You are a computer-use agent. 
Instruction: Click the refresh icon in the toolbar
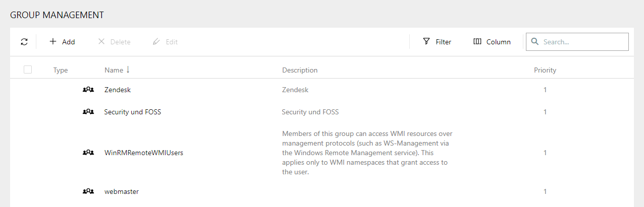pos(24,42)
